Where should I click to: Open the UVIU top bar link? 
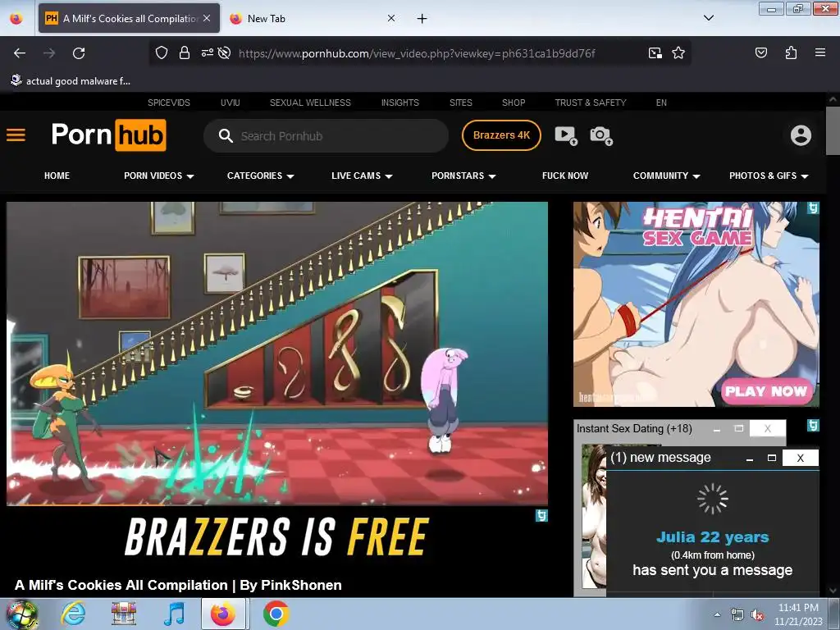(x=231, y=103)
